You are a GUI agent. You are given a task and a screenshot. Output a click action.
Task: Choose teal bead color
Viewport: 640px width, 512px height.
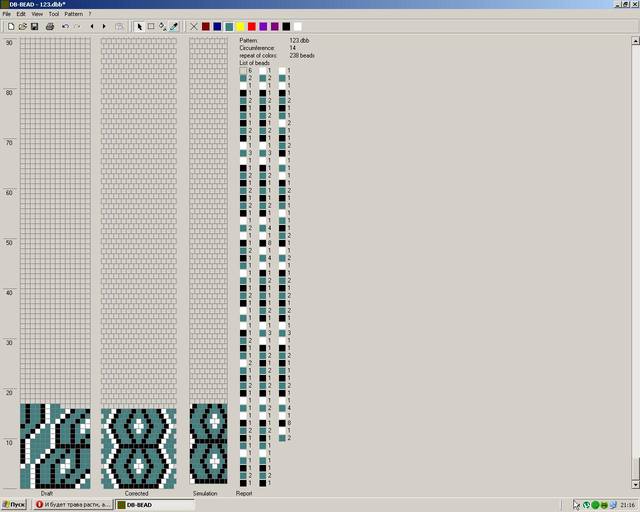229,27
